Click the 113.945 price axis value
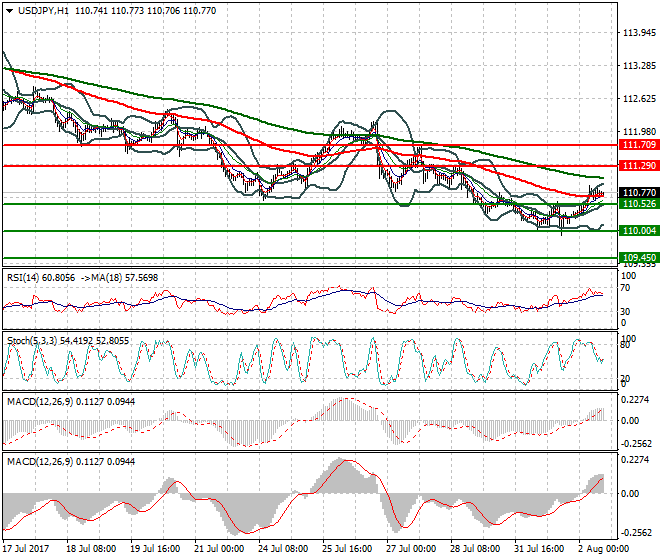Screen dimensions: 660x560 [639, 33]
